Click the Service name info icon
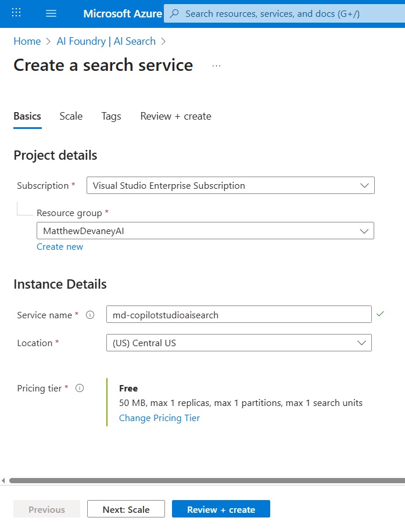 90,315
